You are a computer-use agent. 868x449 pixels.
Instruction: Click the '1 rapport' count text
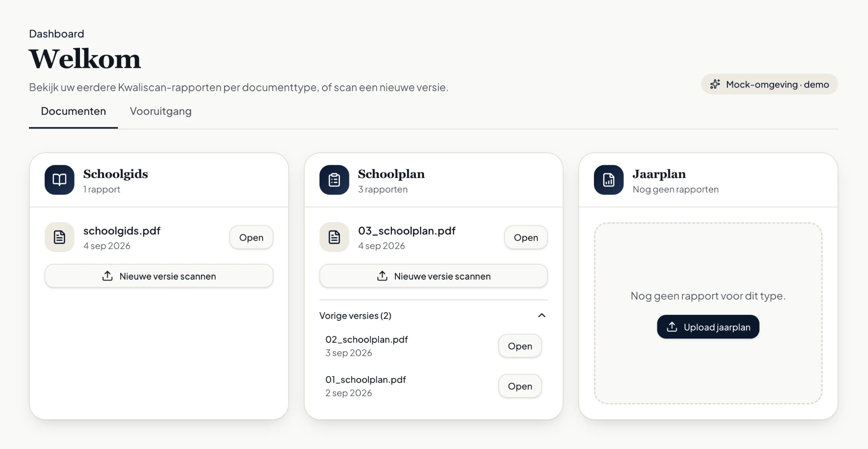pos(102,190)
